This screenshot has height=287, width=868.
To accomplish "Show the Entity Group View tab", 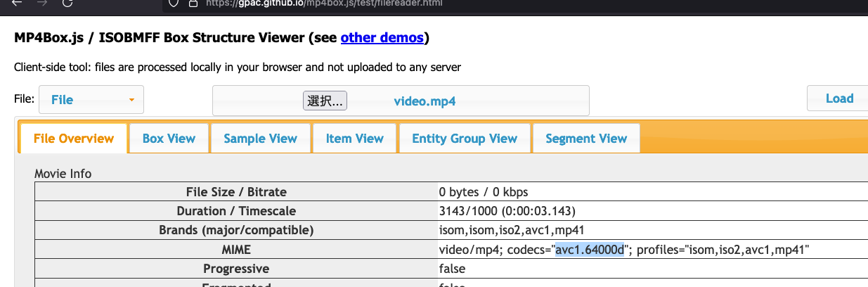I will click(465, 139).
